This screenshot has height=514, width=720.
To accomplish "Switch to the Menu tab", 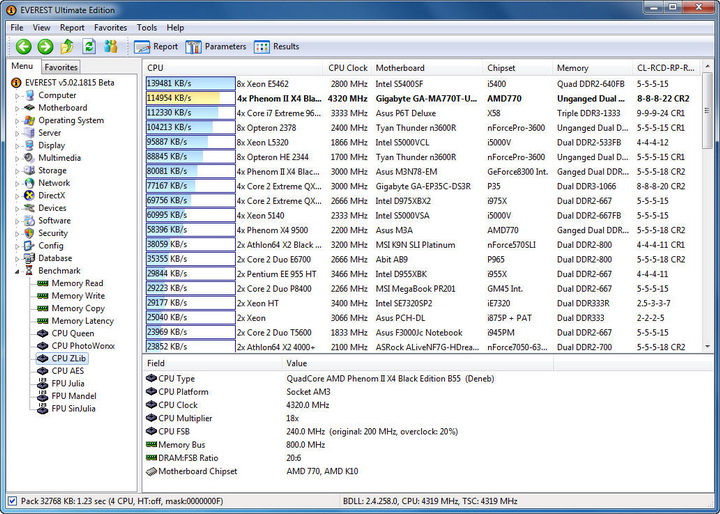I will point(22,66).
